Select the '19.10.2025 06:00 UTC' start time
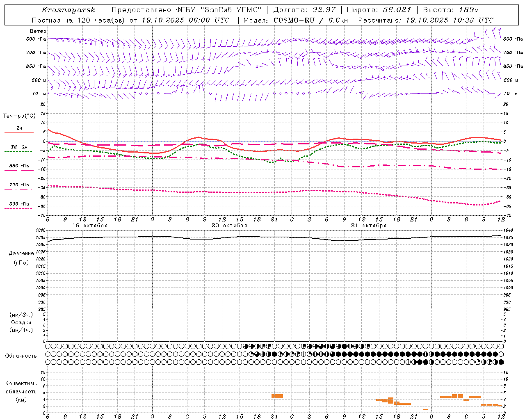 185,20
